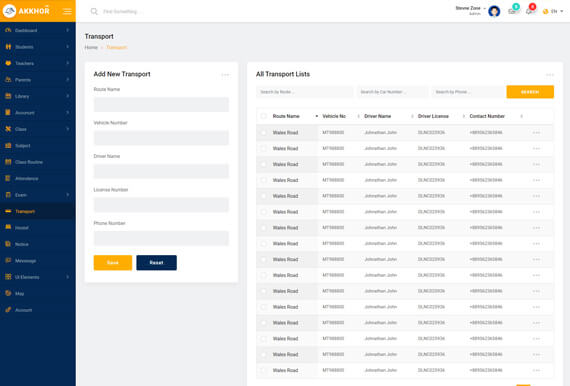Click the Teachers sidebar icon

coord(8,63)
